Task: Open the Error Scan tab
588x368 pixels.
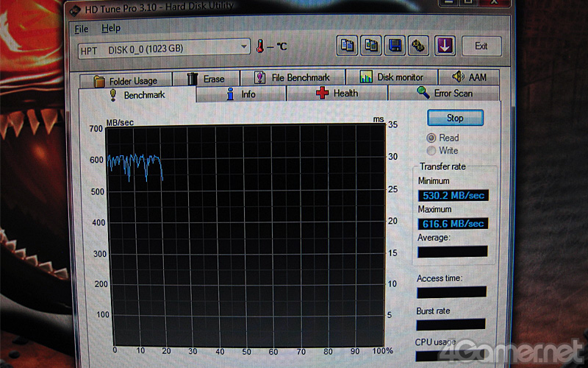Action: point(445,93)
